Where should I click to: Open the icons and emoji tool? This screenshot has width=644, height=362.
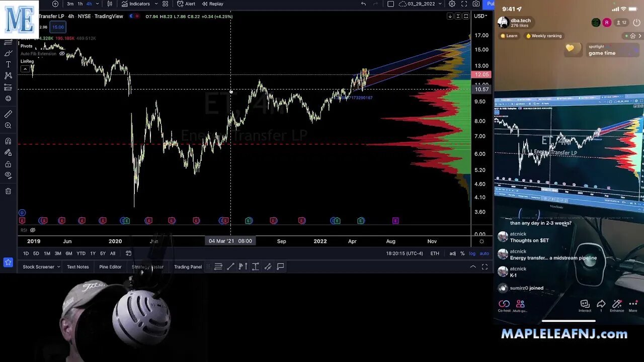coord(8,98)
